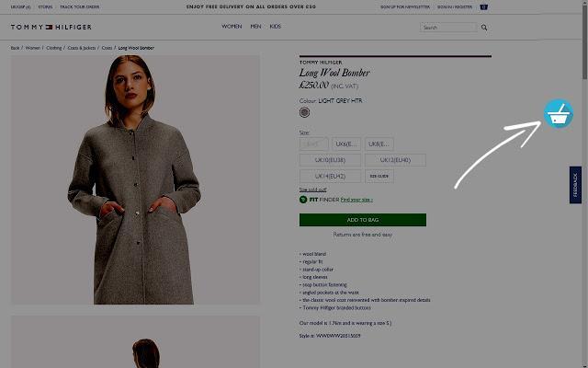
Task: Click the search magnifier icon
Action: click(484, 28)
